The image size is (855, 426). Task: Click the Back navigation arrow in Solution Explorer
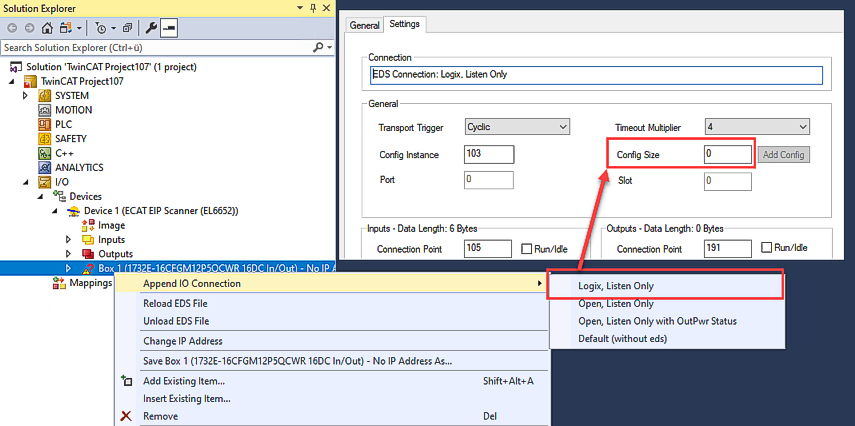(x=12, y=28)
